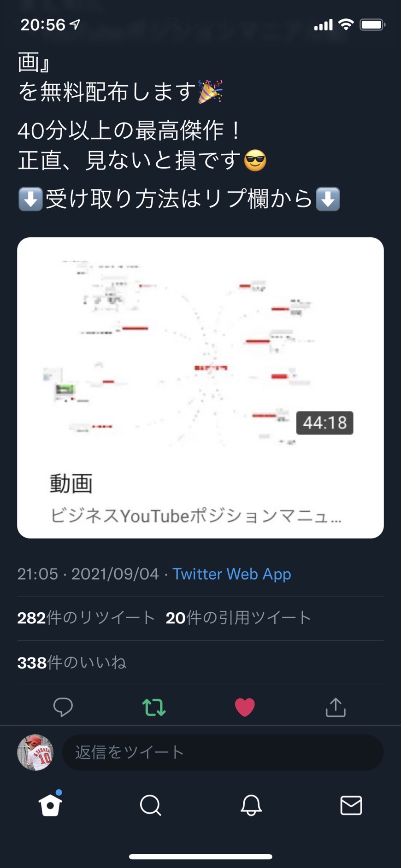This screenshot has height=868, width=401.
Task: Tap the baseball player profile avatar
Action: click(x=35, y=752)
